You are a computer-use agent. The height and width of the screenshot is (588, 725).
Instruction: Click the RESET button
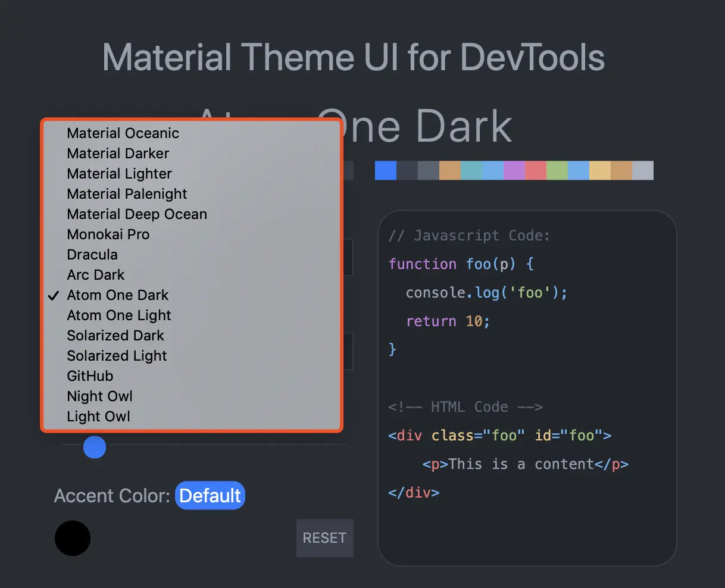(324, 538)
